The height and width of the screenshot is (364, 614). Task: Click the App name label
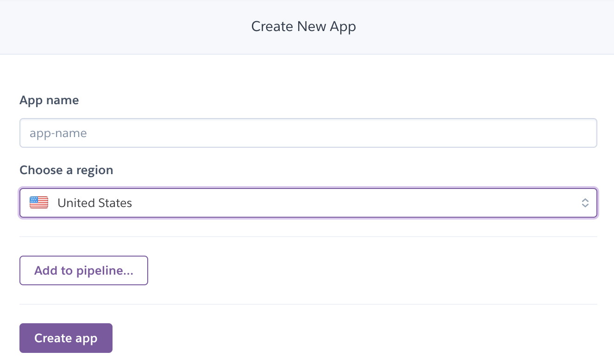tap(49, 100)
